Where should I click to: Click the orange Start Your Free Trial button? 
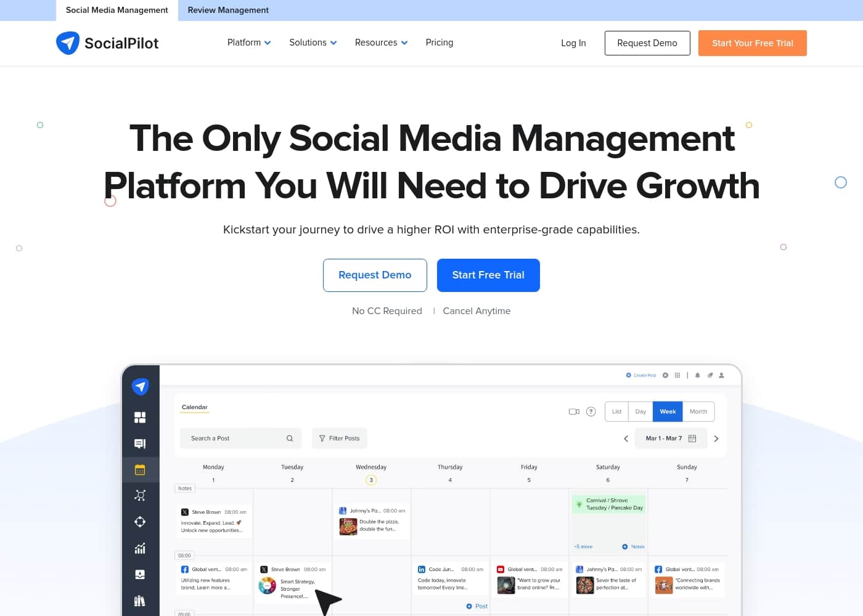[x=753, y=43]
